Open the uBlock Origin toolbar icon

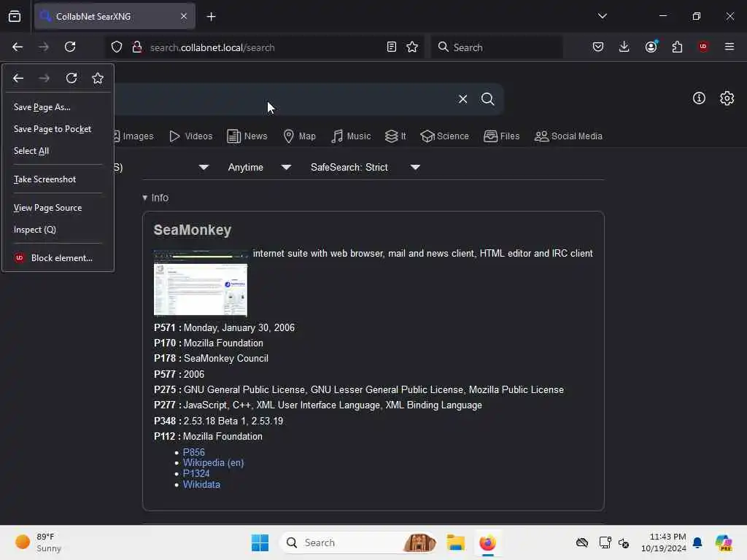pyautogui.click(x=703, y=47)
